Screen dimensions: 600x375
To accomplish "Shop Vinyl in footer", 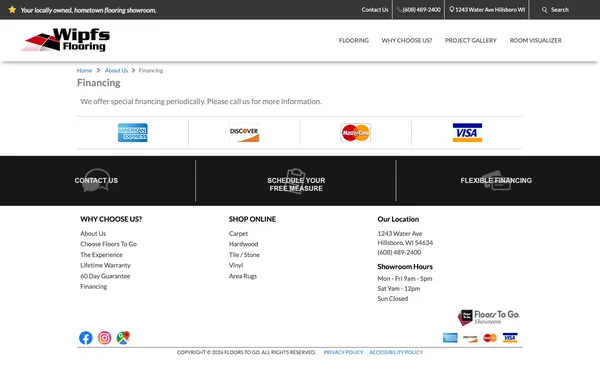I will click(x=236, y=265).
